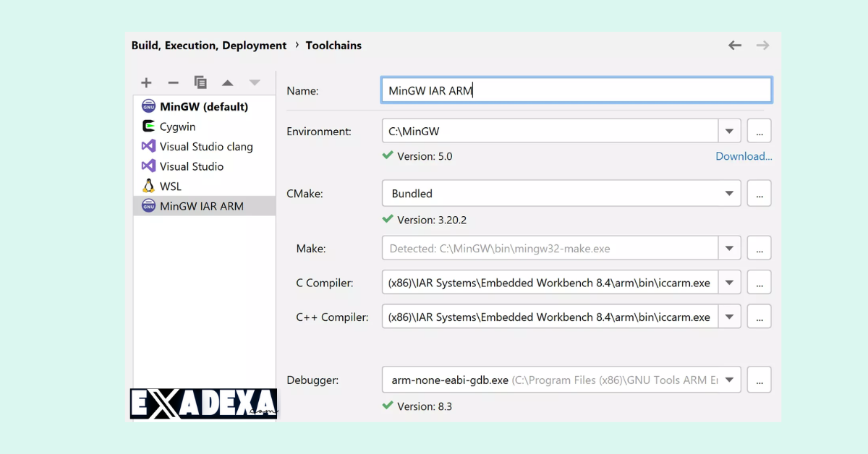Click Build, Execution, Deployment breadcrumb
Image resolution: width=868 pixels, height=454 pixels.
pos(209,46)
